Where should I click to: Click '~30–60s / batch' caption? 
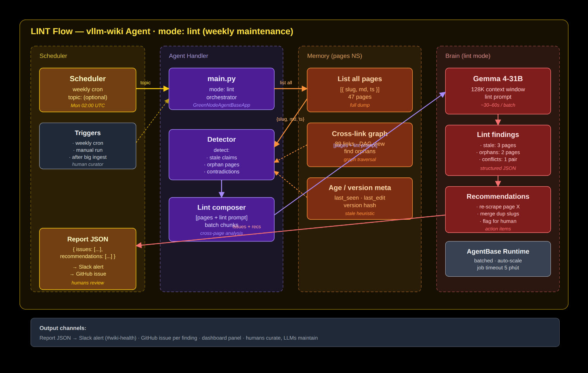498,105
